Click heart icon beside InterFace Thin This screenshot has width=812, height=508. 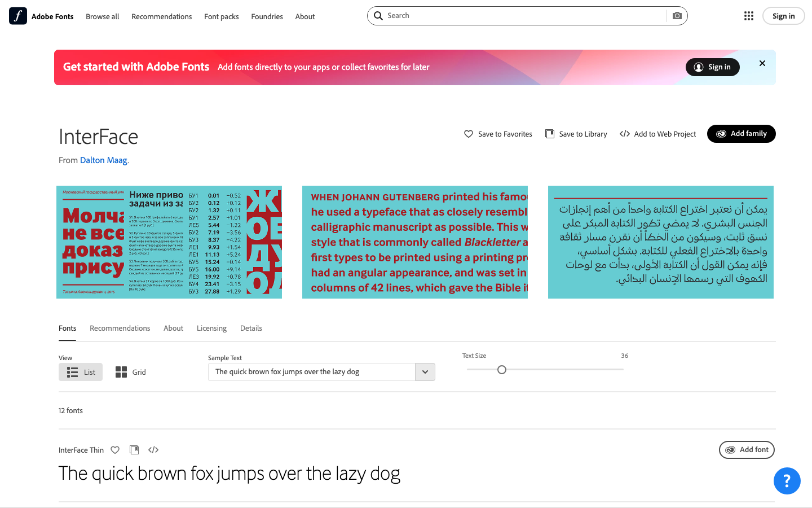pyautogui.click(x=115, y=450)
